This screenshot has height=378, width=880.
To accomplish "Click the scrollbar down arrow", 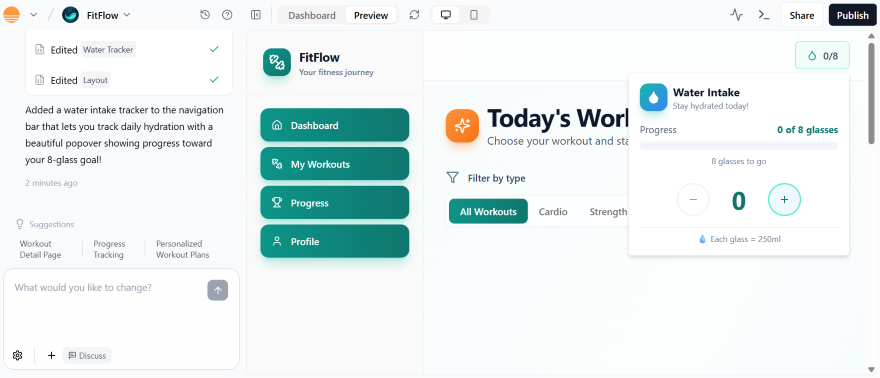I will [871, 370].
